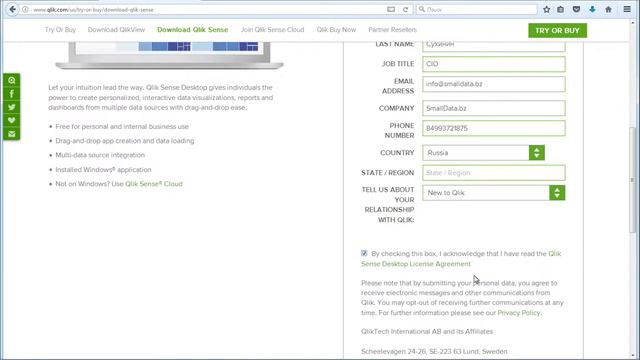
Task: Go to the browser home page icon
Action: 608,9
